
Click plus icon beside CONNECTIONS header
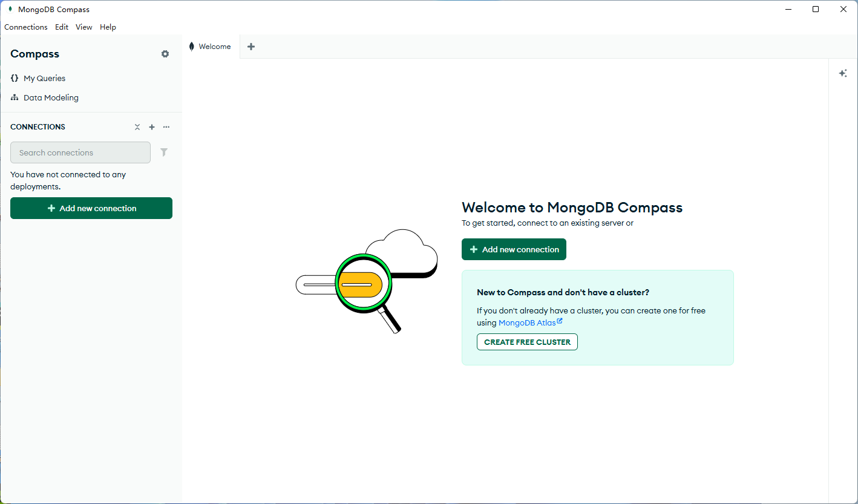coord(152,127)
